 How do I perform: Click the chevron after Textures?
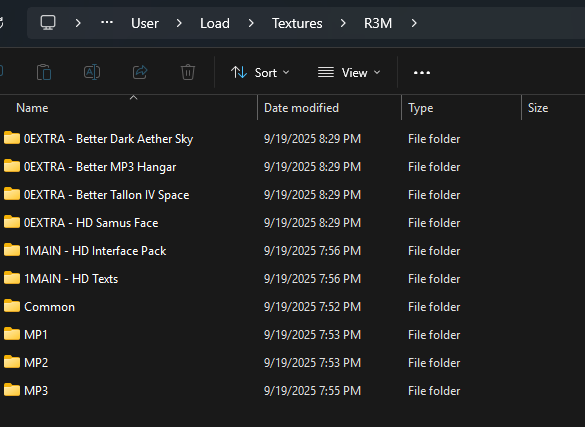click(343, 23)
